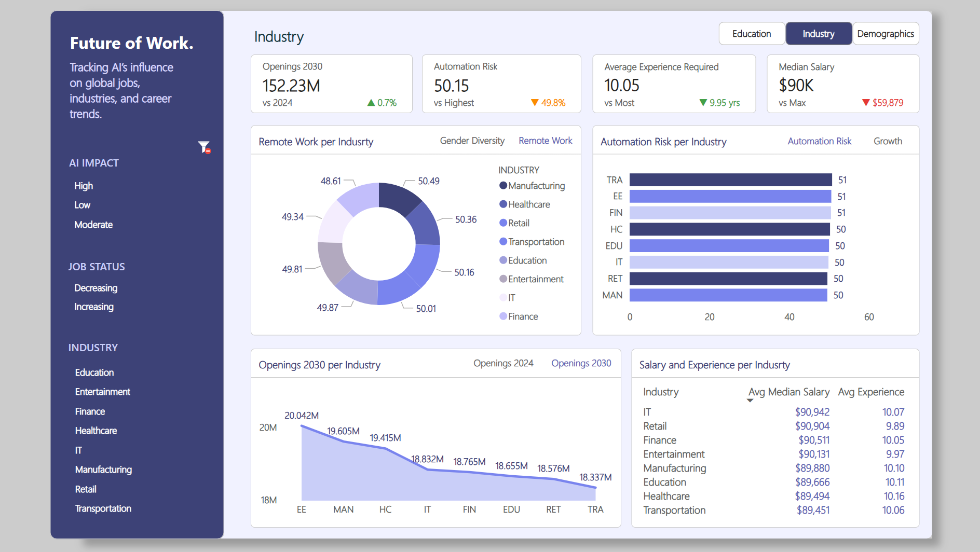
Task: Click the 50.49 donut label
Action: pyautogui.click(x=429, y=181)
